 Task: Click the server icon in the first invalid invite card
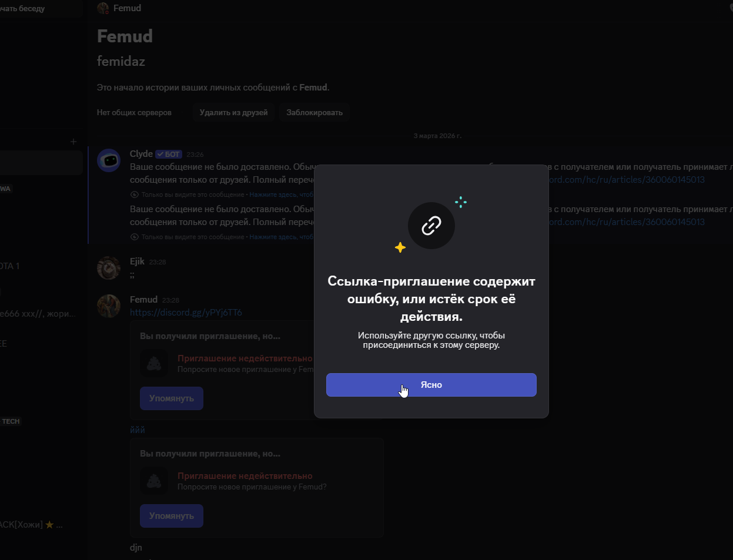click(x=154, y=364)
